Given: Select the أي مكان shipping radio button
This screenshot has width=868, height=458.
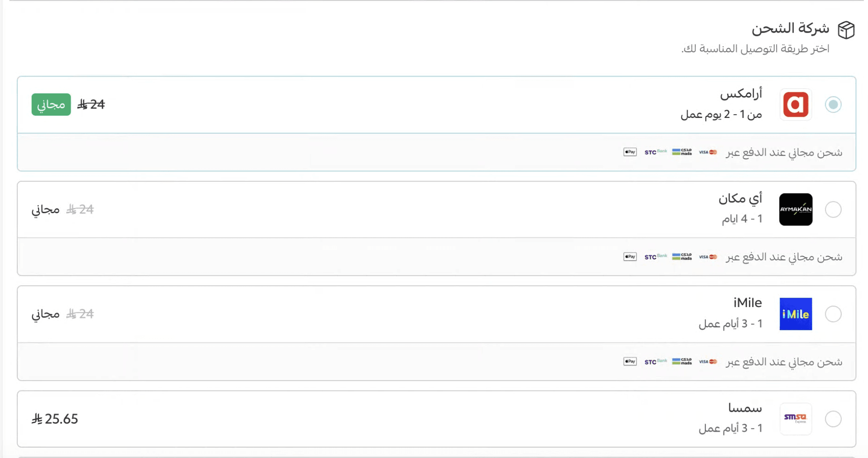Looking at the screenshot, I should tap(833, 210).
